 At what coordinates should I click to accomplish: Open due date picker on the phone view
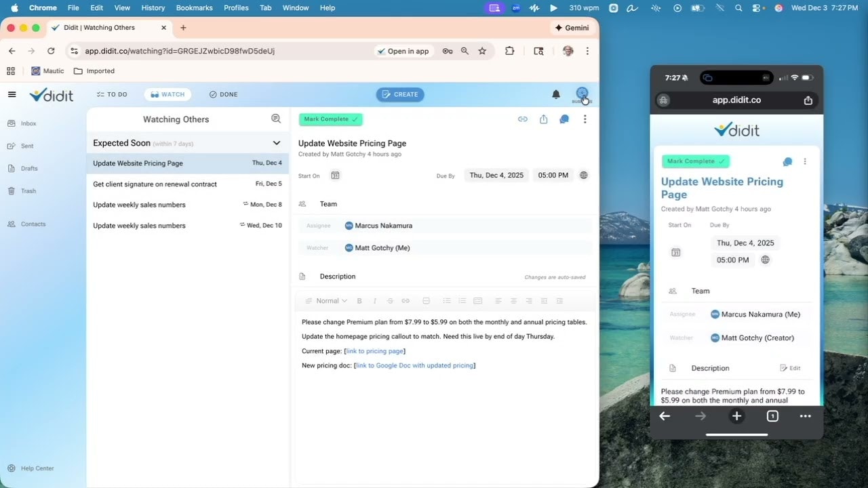tap(745, 243)
